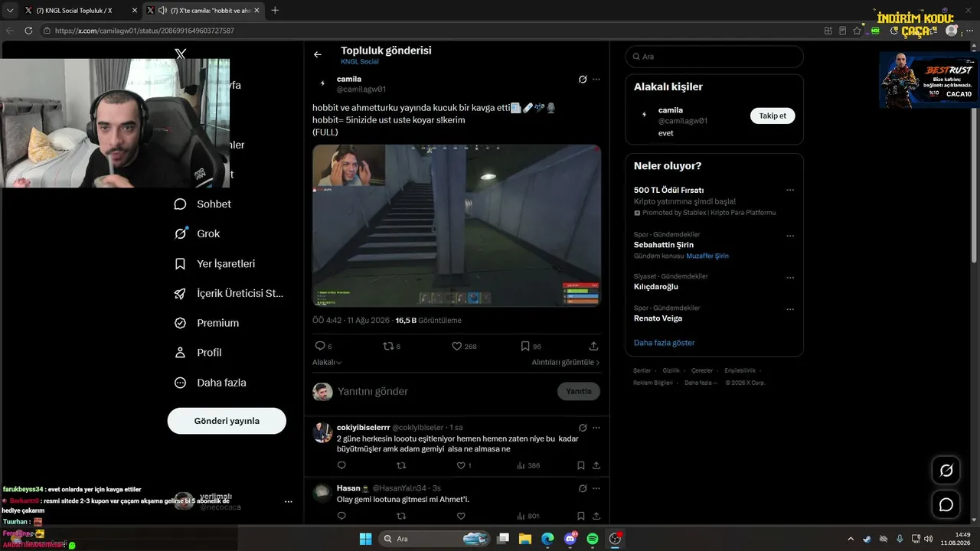Image resolution: width=980 pixels, height=551 pixels.
Task: Play the embedded video in camila's post
Action: 456,226
